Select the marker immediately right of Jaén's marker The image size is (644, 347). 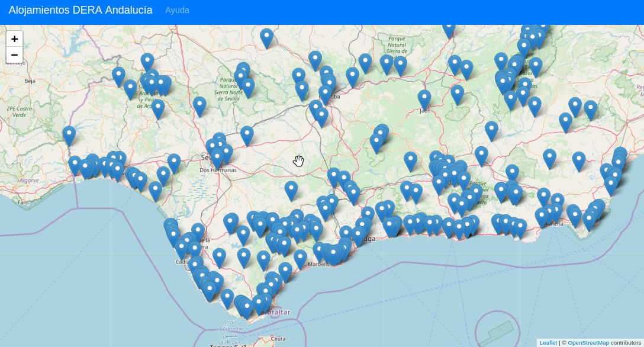(457, 93)
